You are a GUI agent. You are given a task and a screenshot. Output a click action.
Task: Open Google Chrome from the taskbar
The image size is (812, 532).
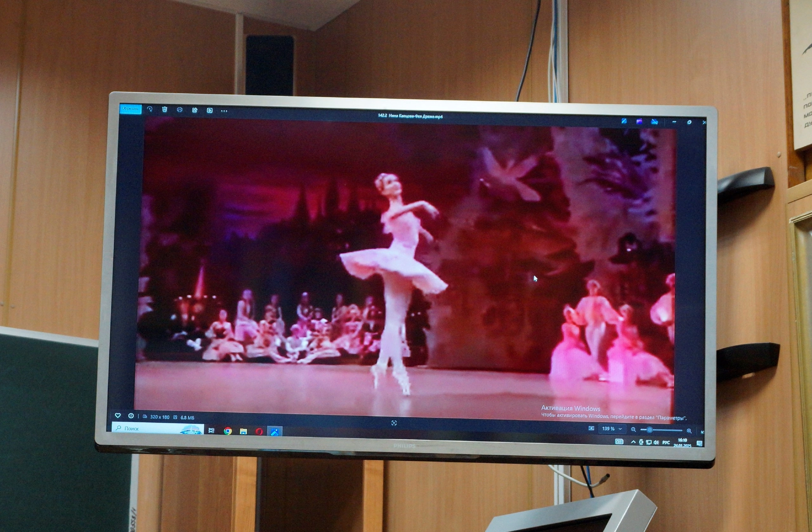228,431
